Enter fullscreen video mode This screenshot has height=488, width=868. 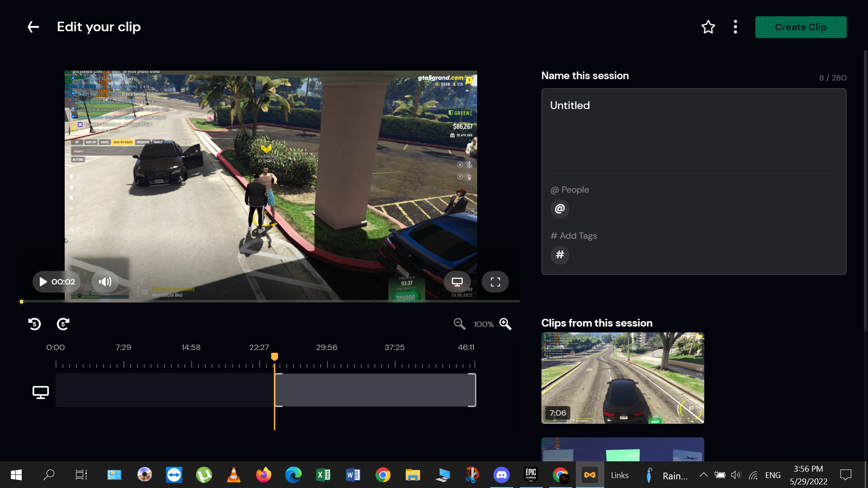point(495,282)
